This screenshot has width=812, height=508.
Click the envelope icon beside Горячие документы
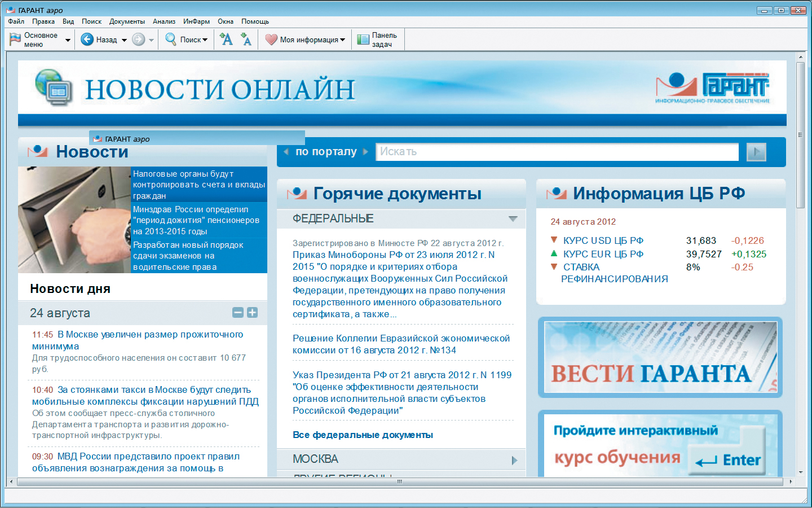297,193
